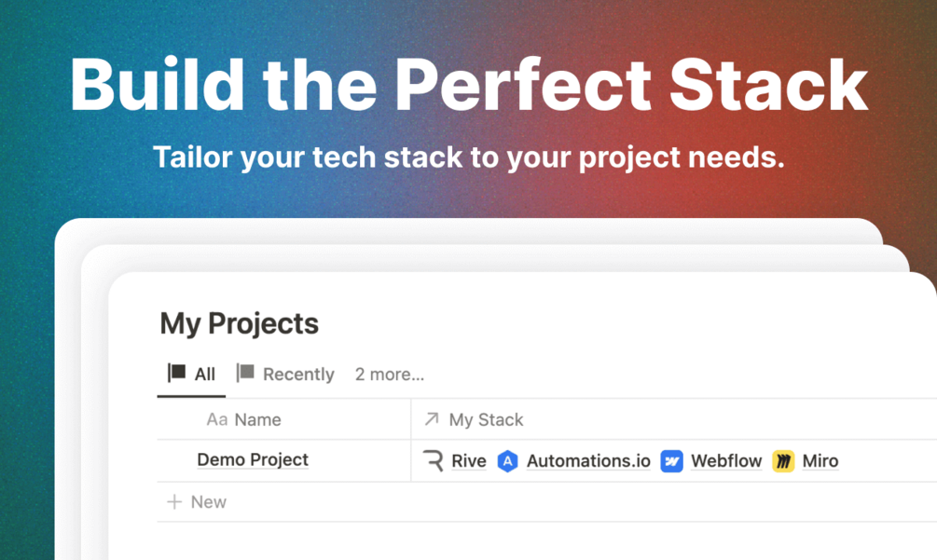Click the blue Automations.io hexagon icon
Viewport: 937px width, 560px height.
(x=507, y=460)
